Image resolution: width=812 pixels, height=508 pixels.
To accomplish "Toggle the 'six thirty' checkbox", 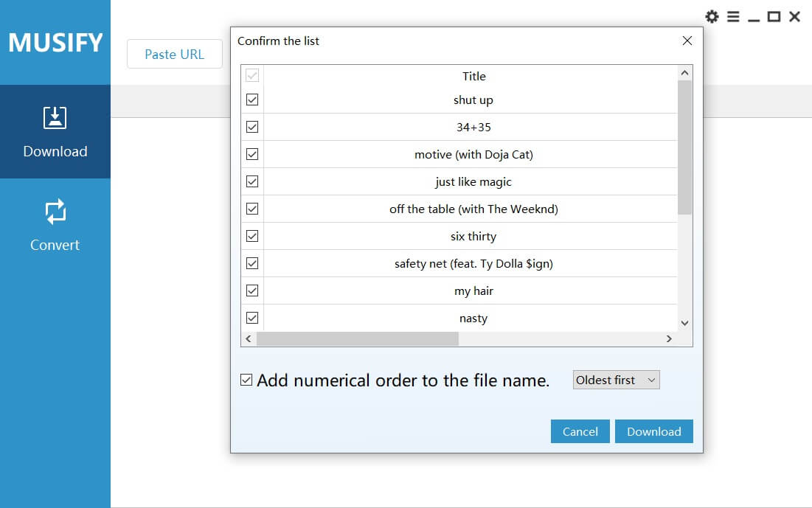I will coord(252,236).
